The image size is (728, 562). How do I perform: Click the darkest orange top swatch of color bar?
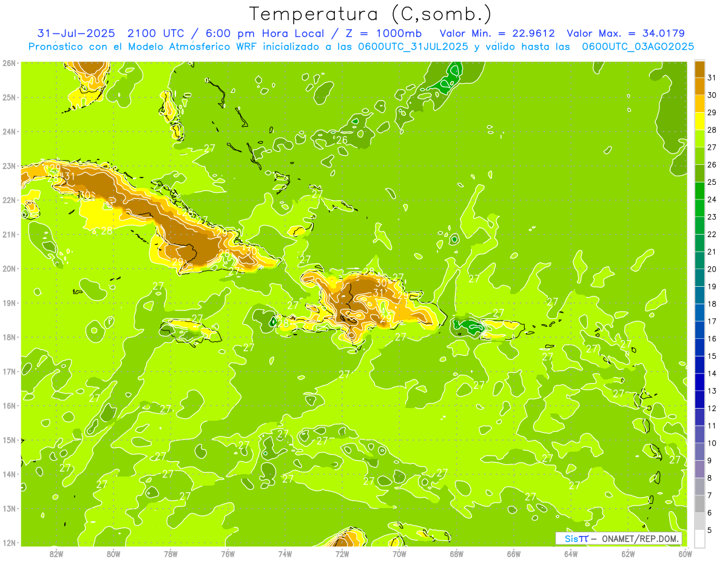pyautogui.click(x=700, y=69)
